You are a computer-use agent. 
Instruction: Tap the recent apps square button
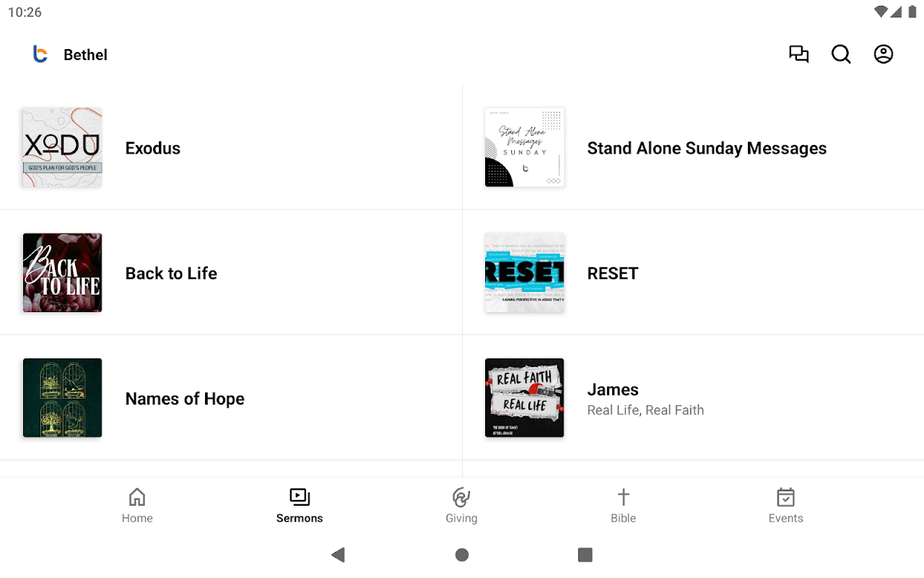585,555
